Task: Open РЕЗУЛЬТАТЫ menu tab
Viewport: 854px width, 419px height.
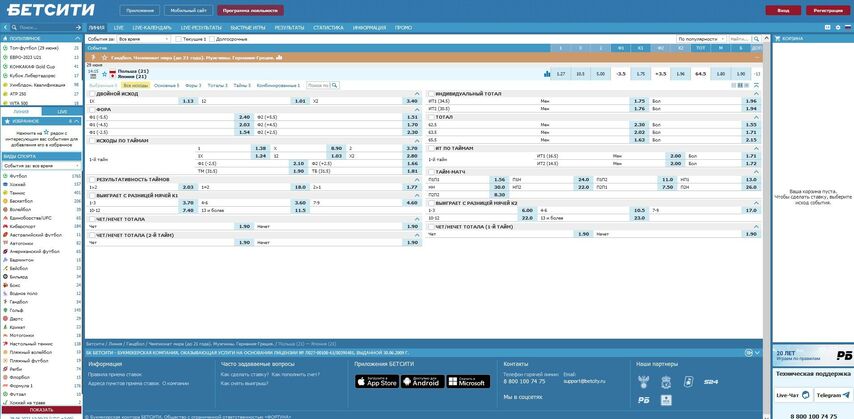Action: pyautogui.click(x=289, y=27)
